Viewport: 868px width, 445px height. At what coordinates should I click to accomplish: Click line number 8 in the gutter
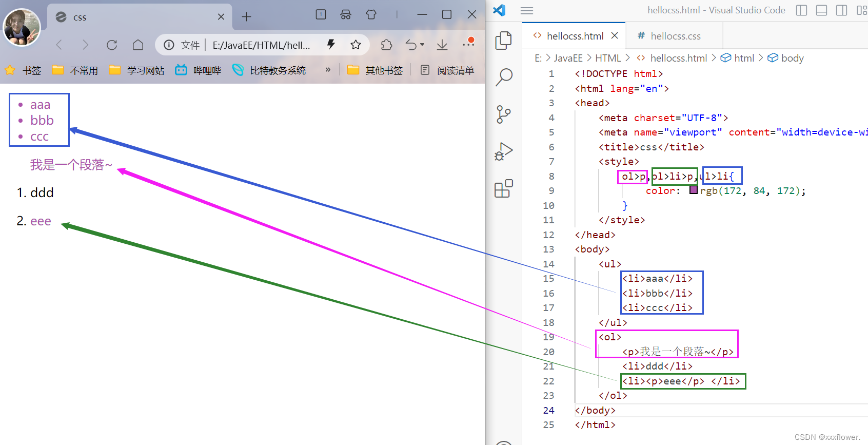551,176
